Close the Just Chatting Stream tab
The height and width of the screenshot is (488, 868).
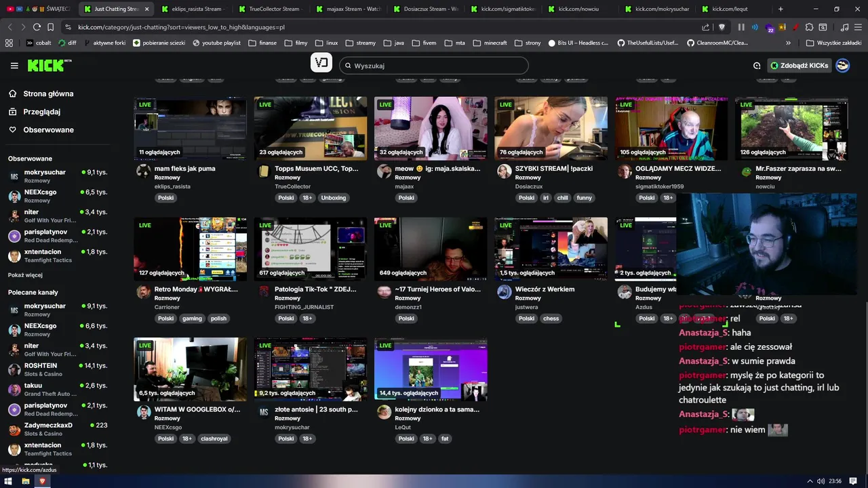click(x=146, y=9)
